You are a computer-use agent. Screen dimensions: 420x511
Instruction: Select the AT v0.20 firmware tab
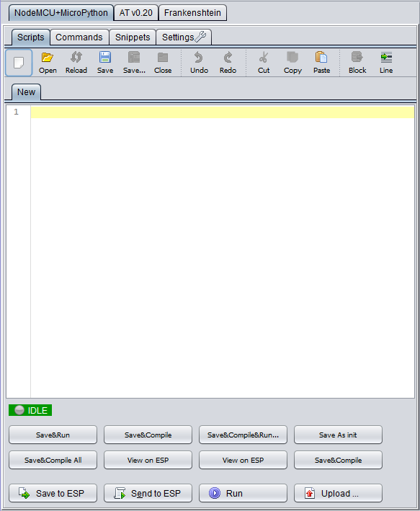click(136, 13)
